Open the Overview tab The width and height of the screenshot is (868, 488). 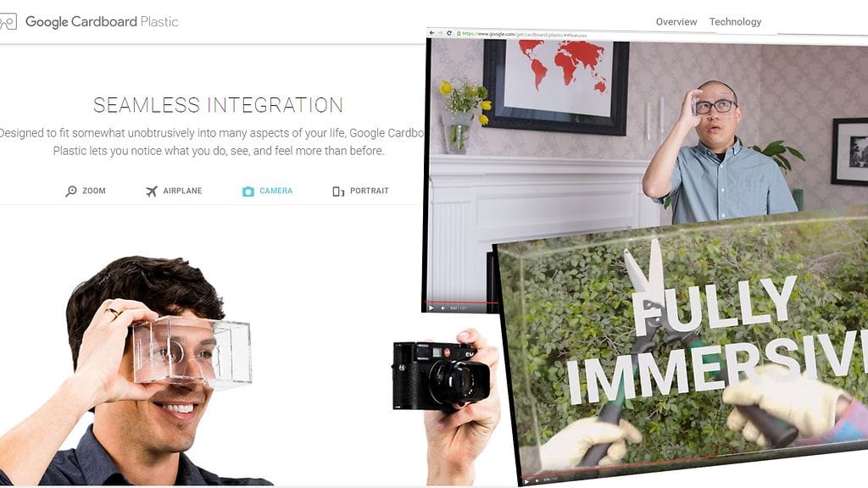tap(676, 21)
